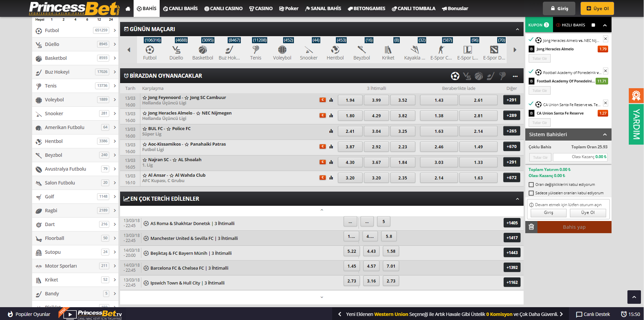The width and height of the screenshot is (644, 320).
Task: Open AS Roma & Shakhtar Donetsk match
Action: click(192, 223)
